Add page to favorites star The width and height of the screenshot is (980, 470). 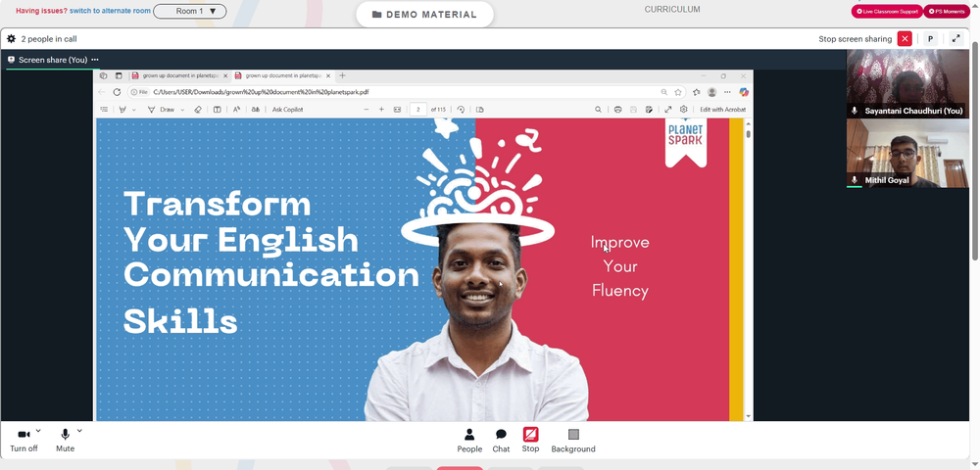678,92
